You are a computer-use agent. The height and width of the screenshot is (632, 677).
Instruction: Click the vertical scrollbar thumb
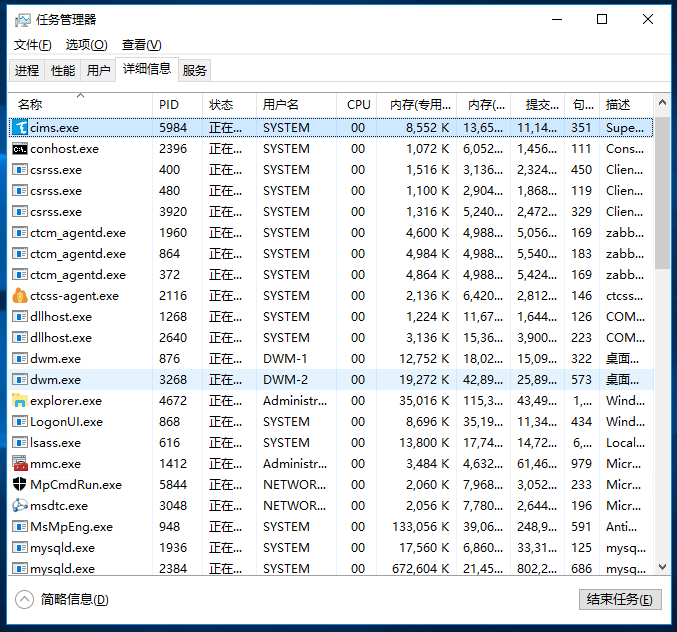(662, 193)
